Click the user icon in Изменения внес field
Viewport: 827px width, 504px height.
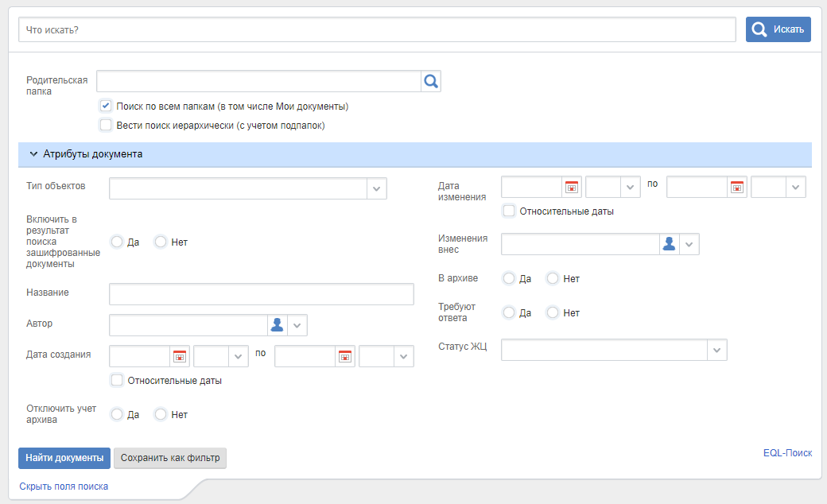(x=670, y=244)
